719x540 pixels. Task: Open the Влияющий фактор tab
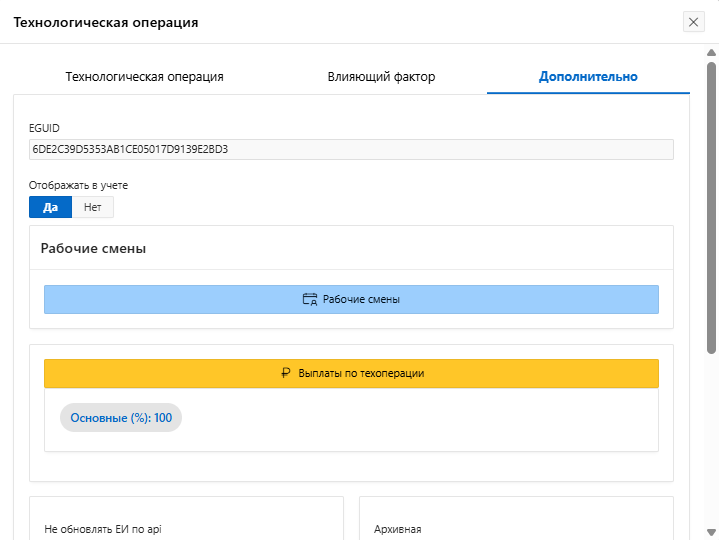[381, 76]
